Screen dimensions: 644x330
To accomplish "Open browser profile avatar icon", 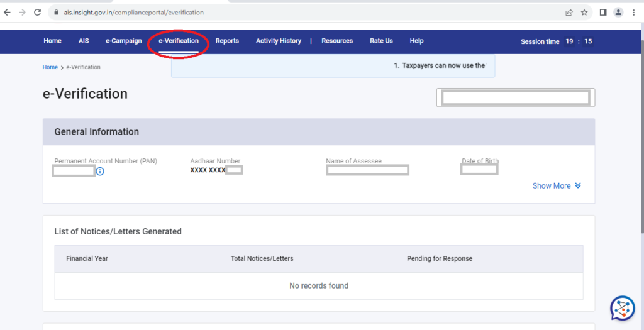I will (x=618, y=12).
